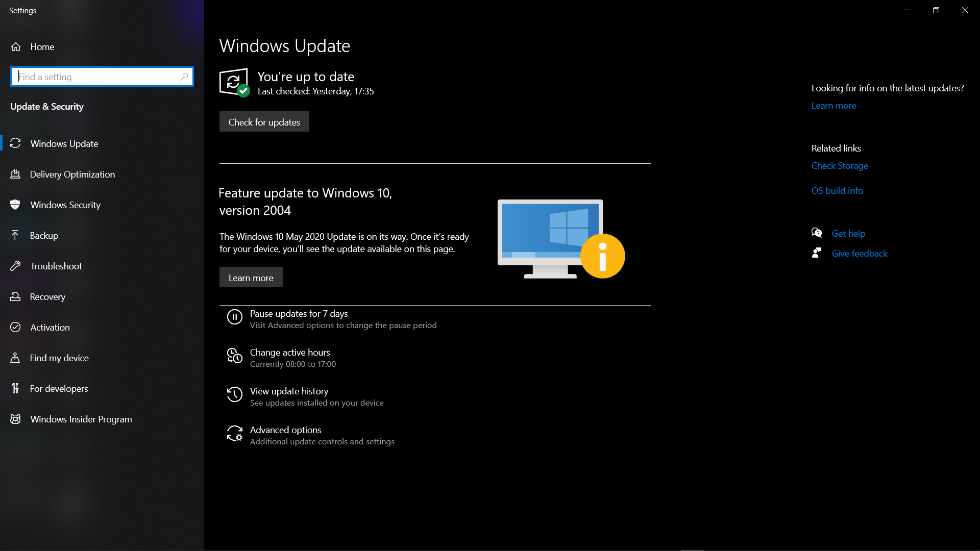Click the Windows Insider Program cat icon
The image size is (980, 551).
[15, 419]
